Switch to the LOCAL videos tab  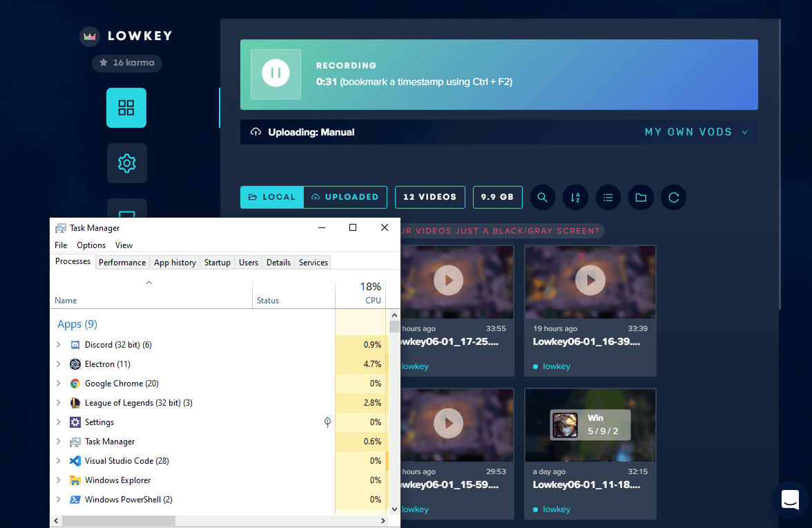click(x=272, y=197)
